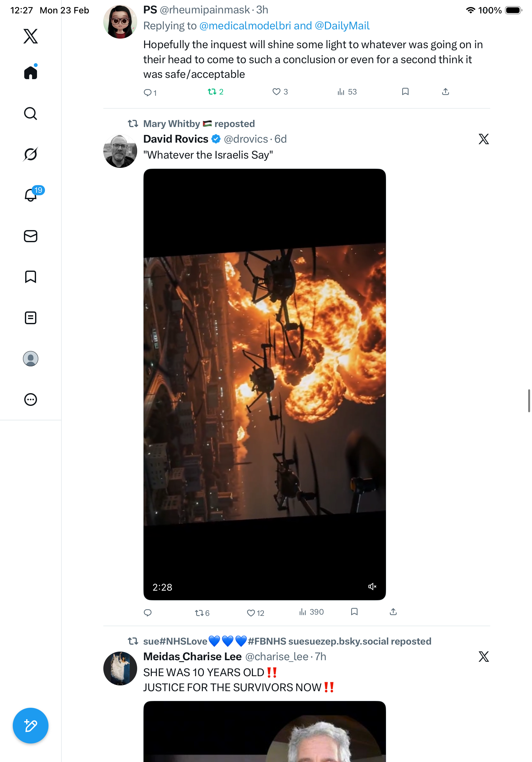Open Grok menu on Charise Lee post
Image resolution: width=532 pixels, height=762 pixels.
pyautogui.click(x=484, y=656)
